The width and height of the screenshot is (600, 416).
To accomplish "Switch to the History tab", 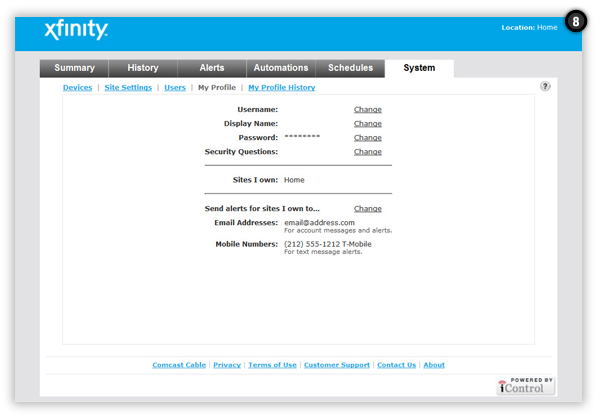I will click(142, 68).
